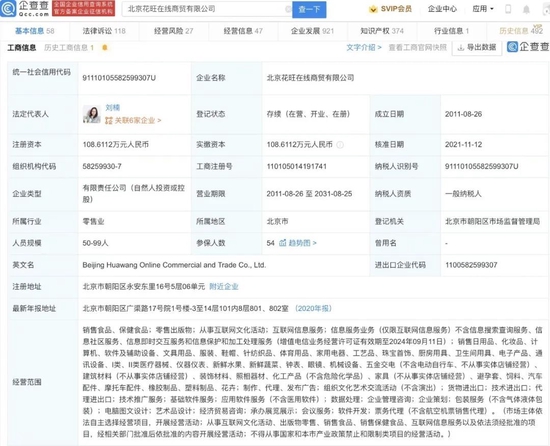
Task: Open 文字介绍 link
Action: click(x=364, y=47)
